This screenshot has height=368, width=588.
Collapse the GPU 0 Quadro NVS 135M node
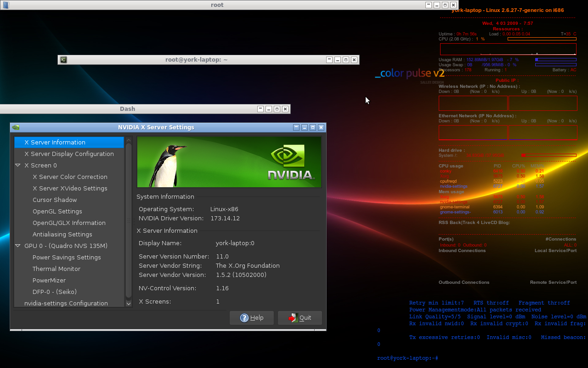pyautogui.click(x=18, y=246)
